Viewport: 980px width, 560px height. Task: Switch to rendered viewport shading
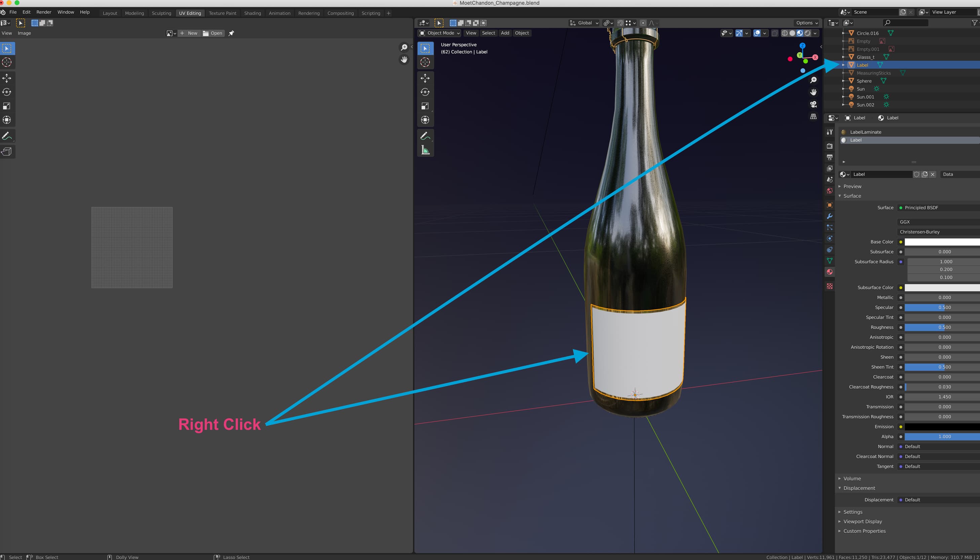807,33
